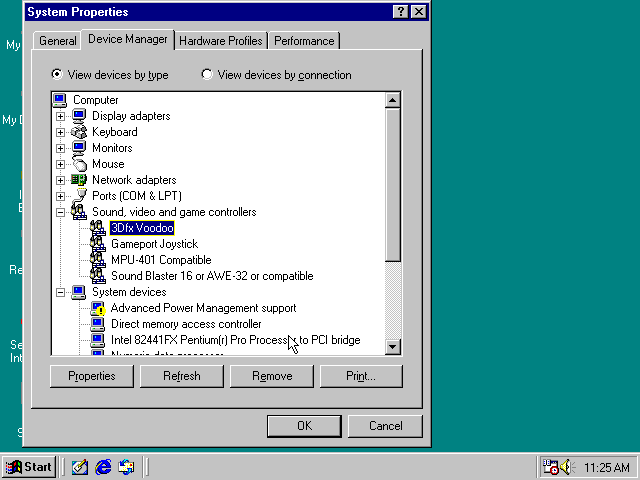Expand the Network adapters node
Image resolution: width=640 pixels, height=480 pixels.
(x=60, y=180)
